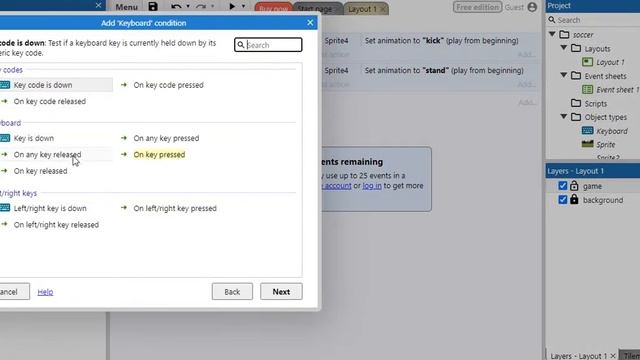Viewport: 640px width, 360px height.
Task: Select the Layers - Layout 1 bottom tab
Action: click(578, 356)
